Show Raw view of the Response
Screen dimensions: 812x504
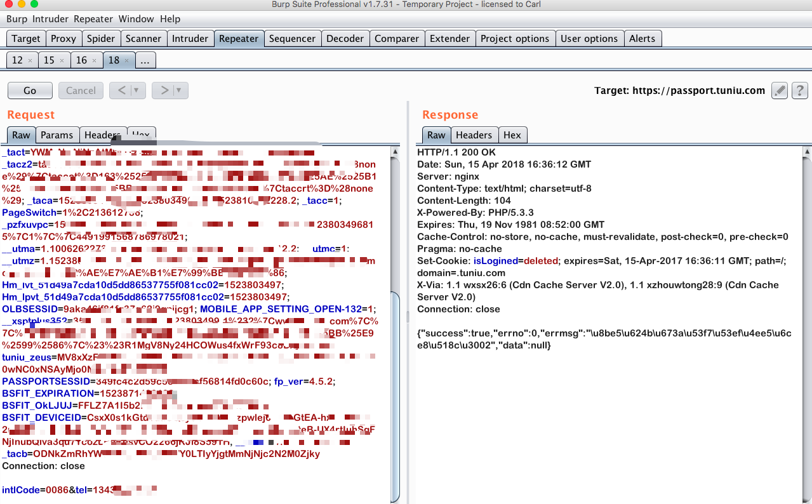point(436,135)
